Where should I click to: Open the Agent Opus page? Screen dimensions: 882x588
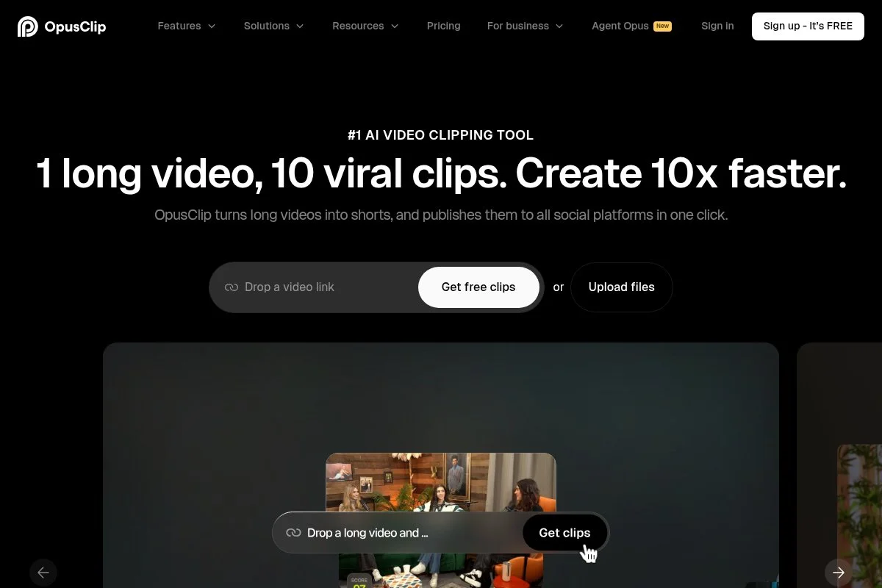click(x=620, y=26)
